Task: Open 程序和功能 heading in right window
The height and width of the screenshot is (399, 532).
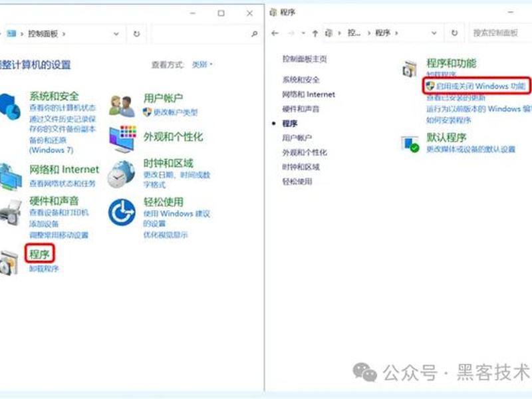Action: (x=452, y=63)
